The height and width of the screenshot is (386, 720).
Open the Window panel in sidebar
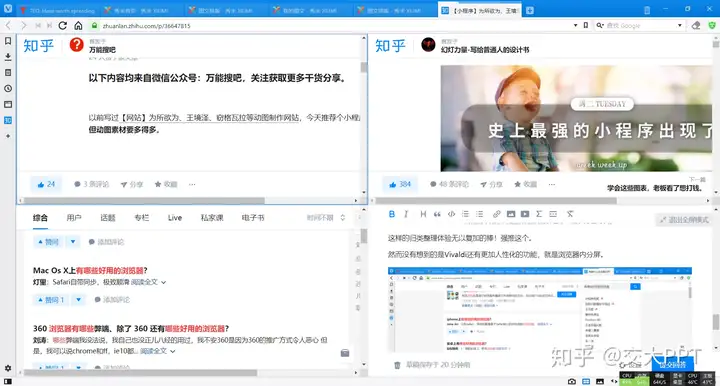8,105
